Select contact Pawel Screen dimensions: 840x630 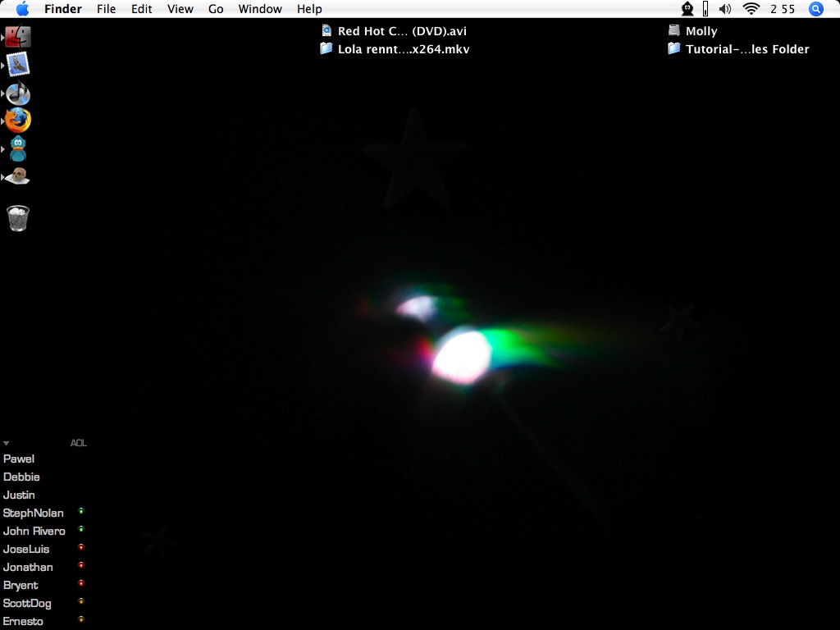19,459
